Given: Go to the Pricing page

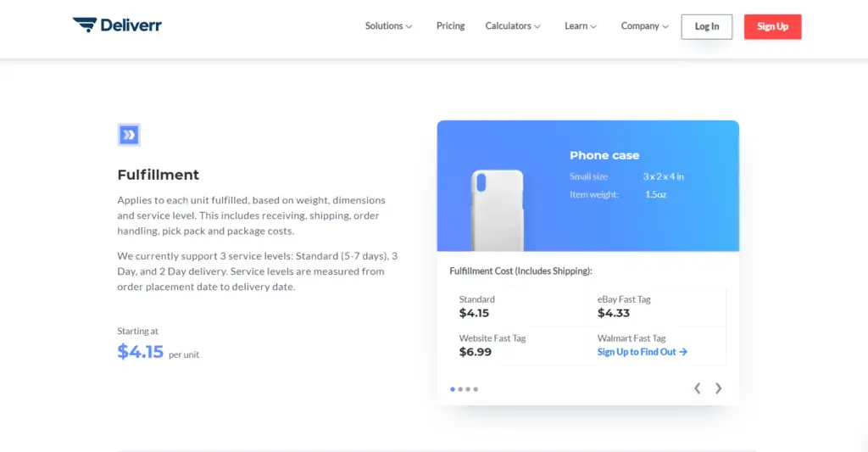Looking at the screenshot, I should [450, 26].
